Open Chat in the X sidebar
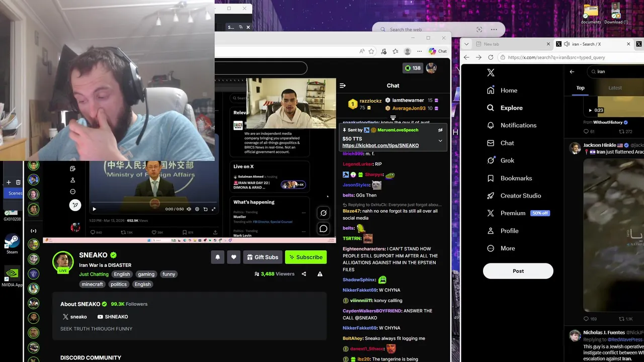 click(x=501, y=143)
